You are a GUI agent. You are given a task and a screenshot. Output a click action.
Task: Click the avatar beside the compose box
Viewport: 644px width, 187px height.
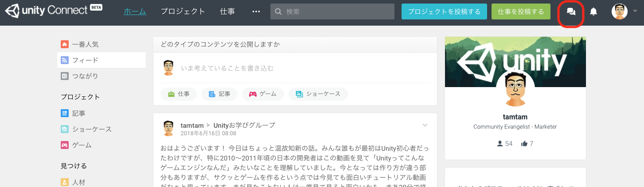click(x=168, y=68)
